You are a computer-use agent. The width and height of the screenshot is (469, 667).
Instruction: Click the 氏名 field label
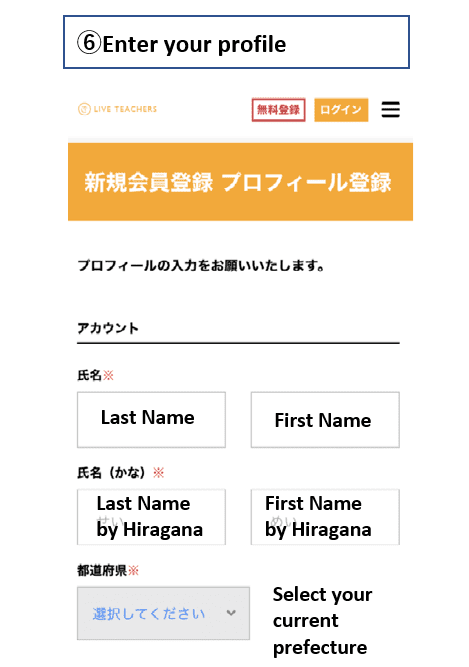(89, 375)
